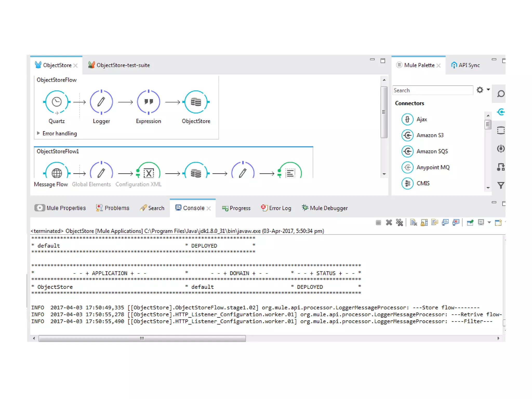Expand the Error handling section
This screenshot has height=399, width=532.
(38, 133)
